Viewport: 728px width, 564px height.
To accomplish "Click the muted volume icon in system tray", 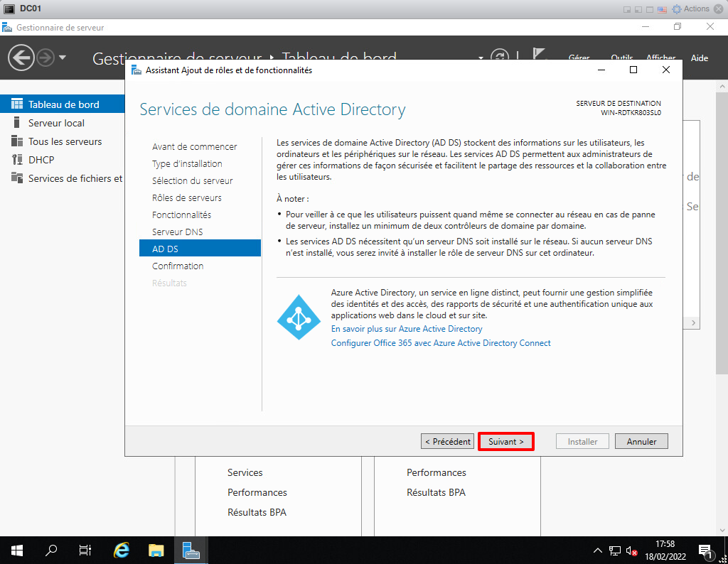I will coord(631,551).
